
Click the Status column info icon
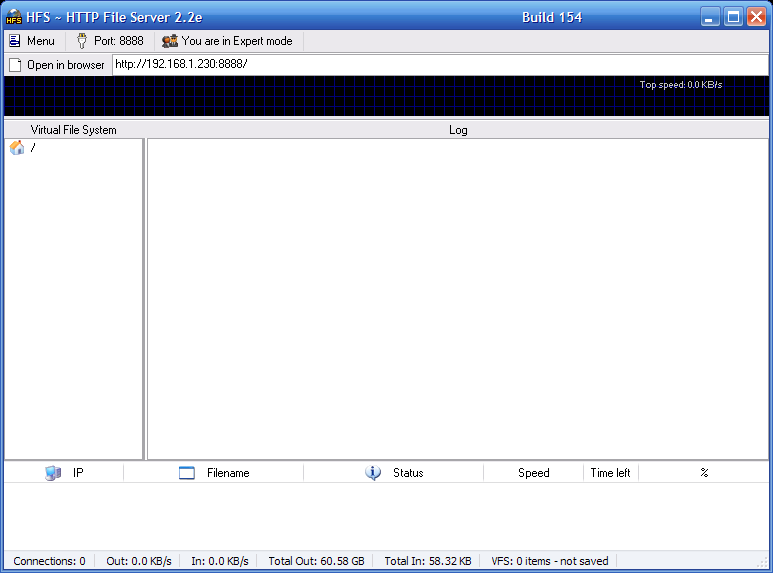(373, 473)
